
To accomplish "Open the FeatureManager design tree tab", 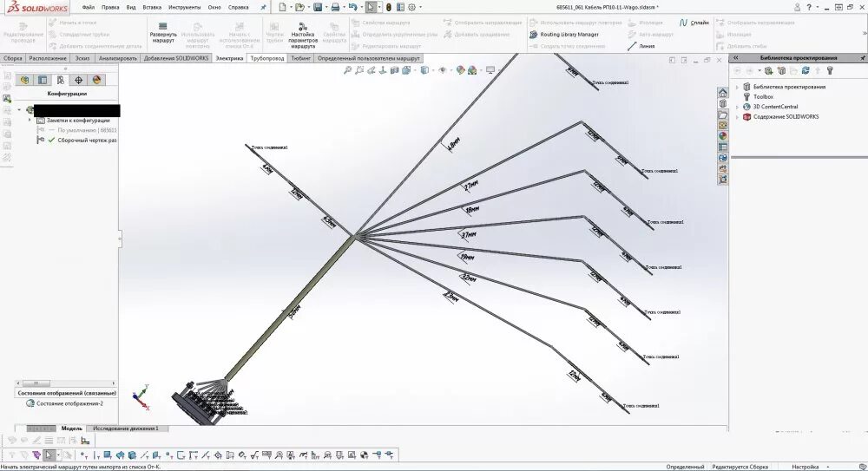I will pos(24,80).
